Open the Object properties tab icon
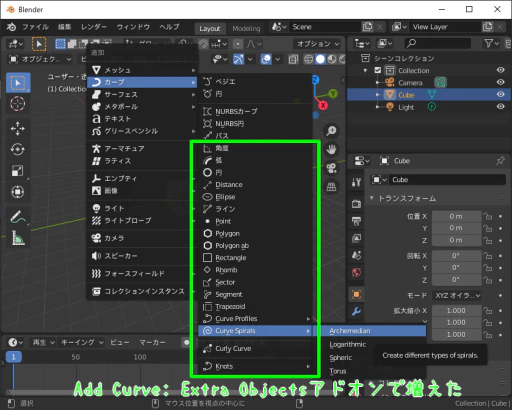Image resolution: width=512 pixels, height=410 pixels. pos(356,294)
